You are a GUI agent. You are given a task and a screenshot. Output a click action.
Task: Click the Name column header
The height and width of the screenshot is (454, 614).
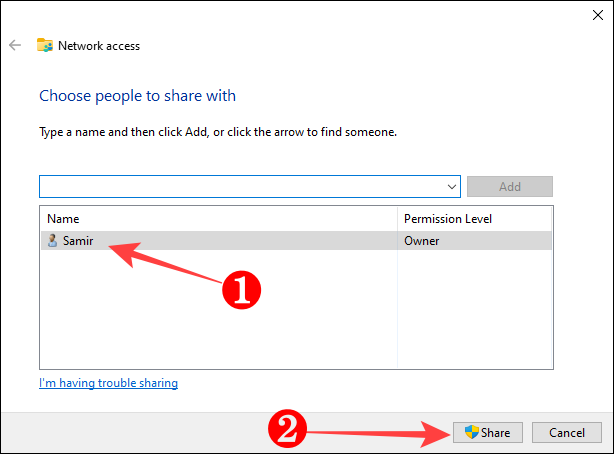(63, 218)
